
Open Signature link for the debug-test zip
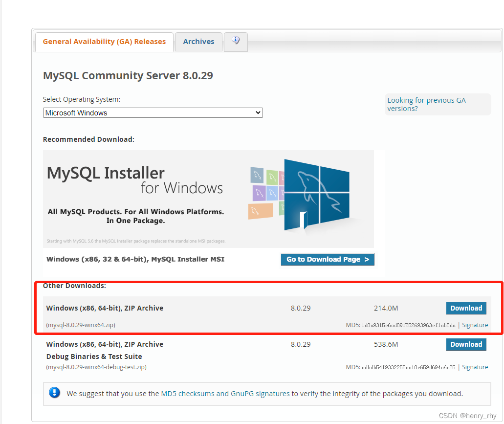[x=475, y=367]
